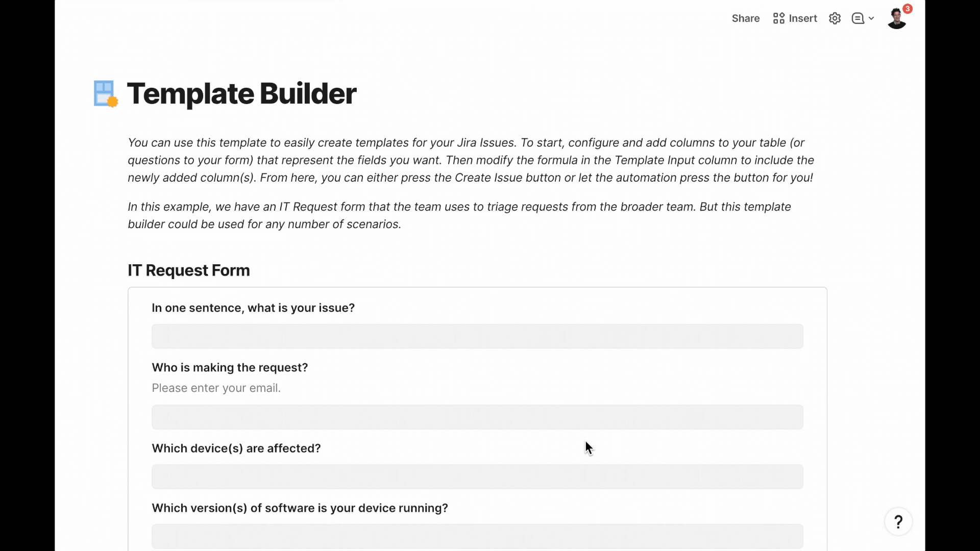Click the notification badge showing 3

(x=908, y=9)
